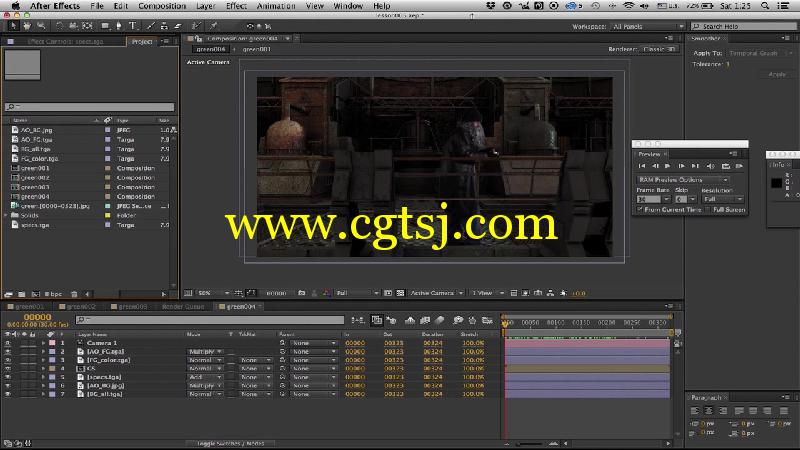The height and width of the screenshot is (450, 800).
Task: Select the Rotation tool
Action: click(59, 26)
